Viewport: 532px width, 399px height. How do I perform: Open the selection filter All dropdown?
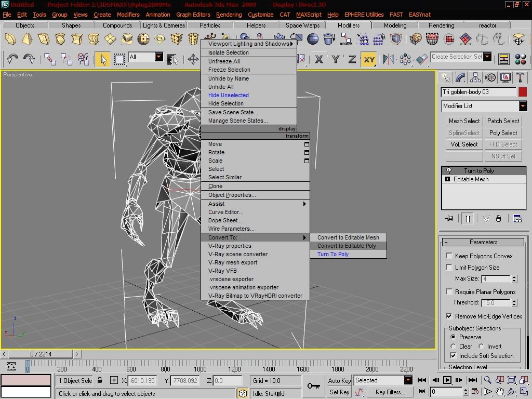[x=159, y=57]
